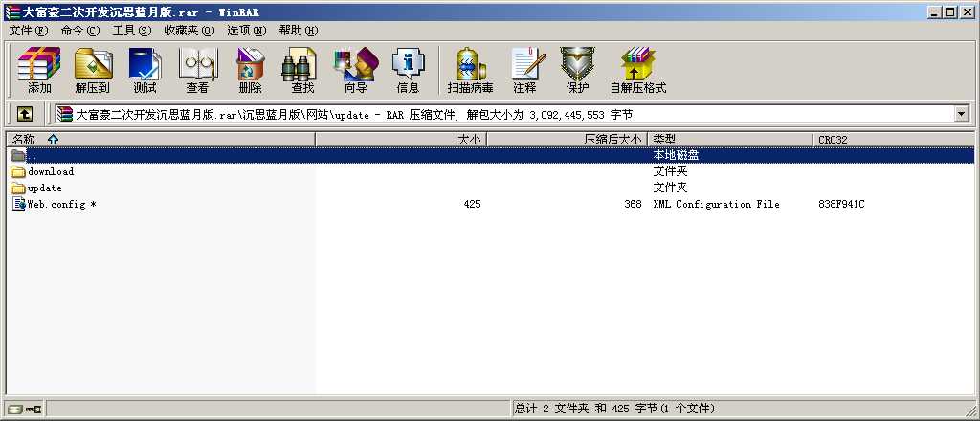The height and width of the screenshot is (421, 980).
Task: Click the WinRAR title bar books icon
Action: 11,11
